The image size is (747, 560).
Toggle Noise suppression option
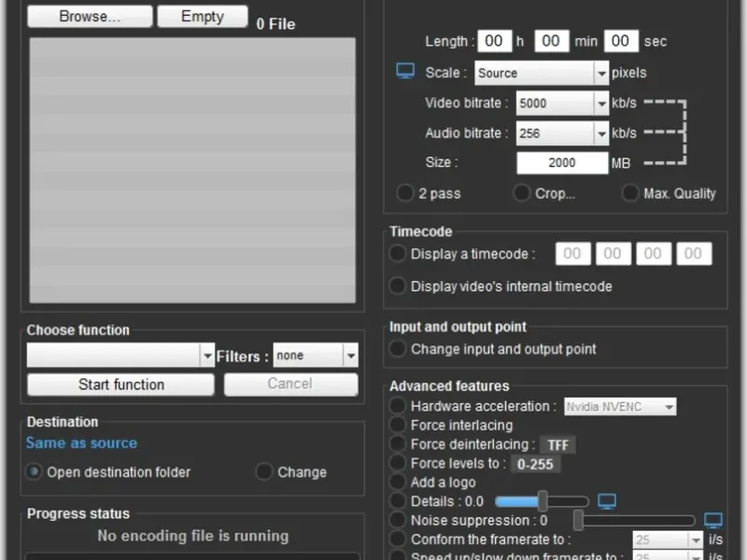point(398,520)
